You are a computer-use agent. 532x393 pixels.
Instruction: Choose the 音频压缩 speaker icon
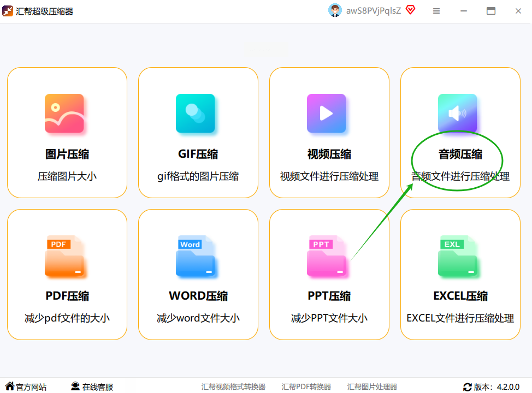(457, 113)
